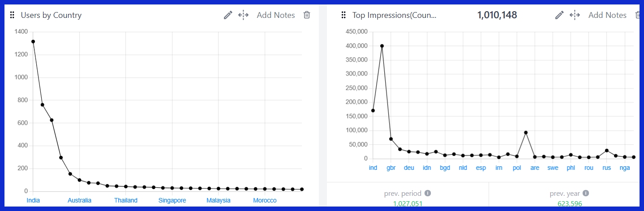Click the India data point at 1300
The width and height of the screenshot is (644, 211).
(33, 42)
